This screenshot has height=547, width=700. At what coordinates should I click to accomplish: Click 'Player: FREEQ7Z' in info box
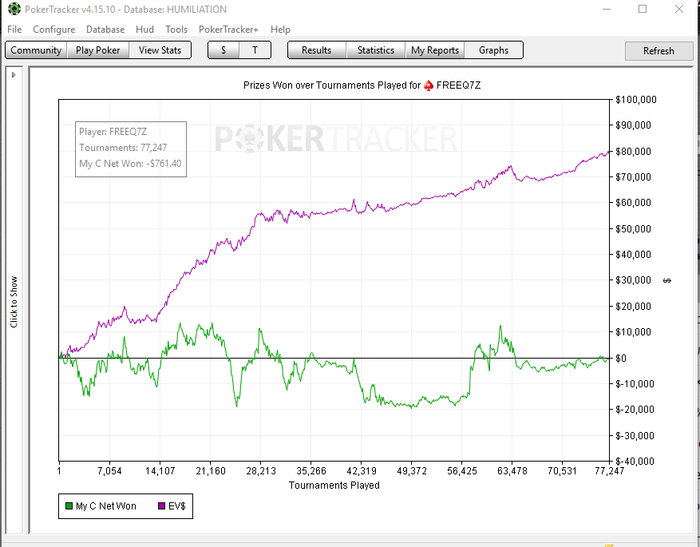tap(113, 132)
